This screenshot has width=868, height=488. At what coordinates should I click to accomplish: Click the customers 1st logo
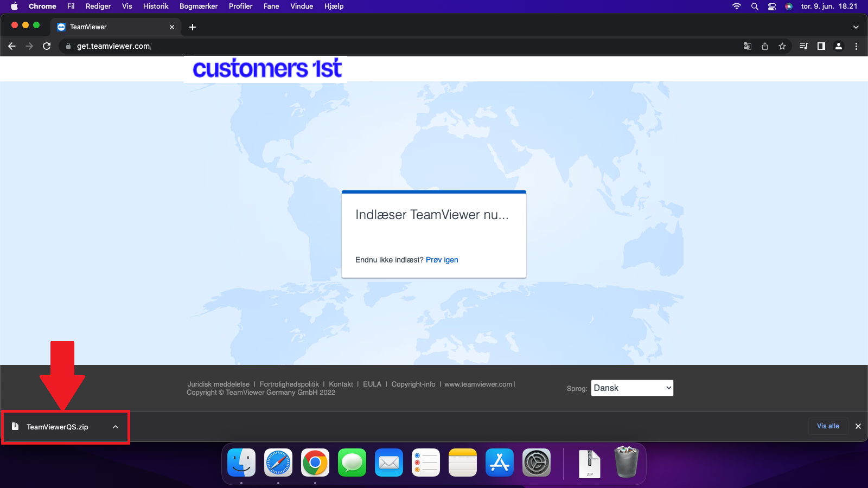click(267, 69)
